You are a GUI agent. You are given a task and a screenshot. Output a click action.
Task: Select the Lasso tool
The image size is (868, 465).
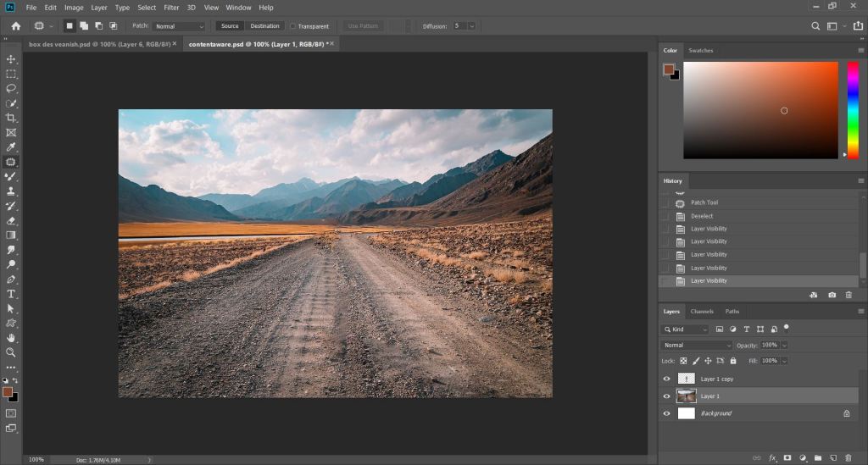coord(11,88)
